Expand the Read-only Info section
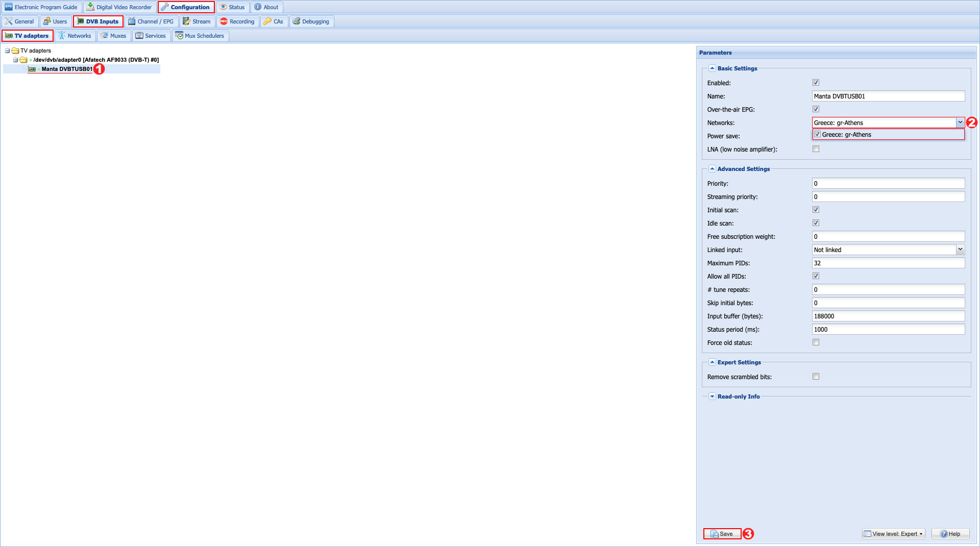The image size is (980, 547). point(712,396)
